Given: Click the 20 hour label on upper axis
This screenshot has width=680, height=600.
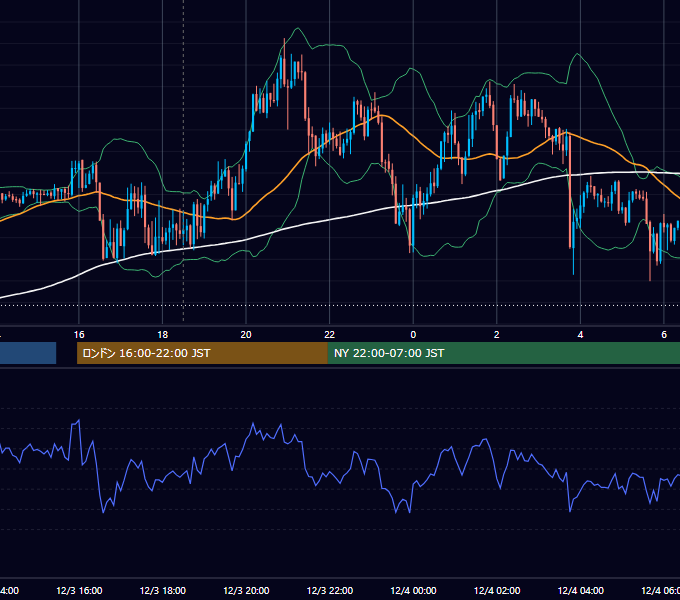Looking at the screenshot, I should click(246, 335).
